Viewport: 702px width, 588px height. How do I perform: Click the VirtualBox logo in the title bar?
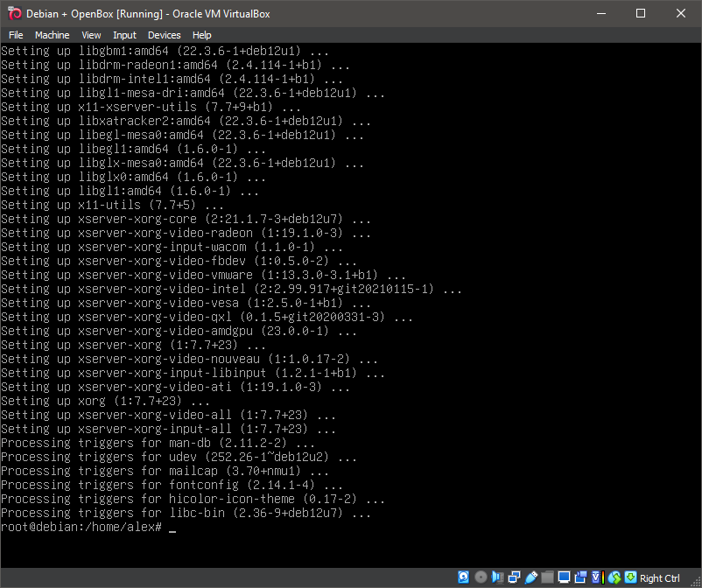pyautogui.click(x=11, y=13)
